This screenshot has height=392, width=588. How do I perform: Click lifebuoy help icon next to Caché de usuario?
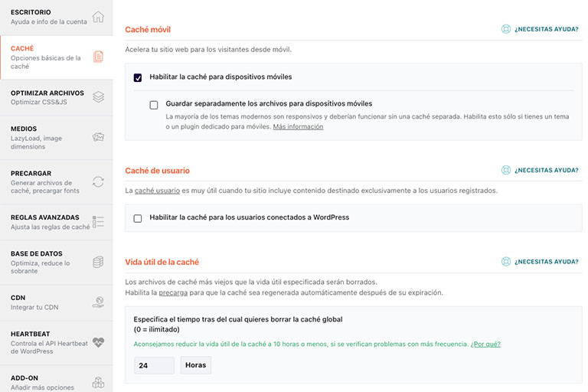click(x=506, y=170)
